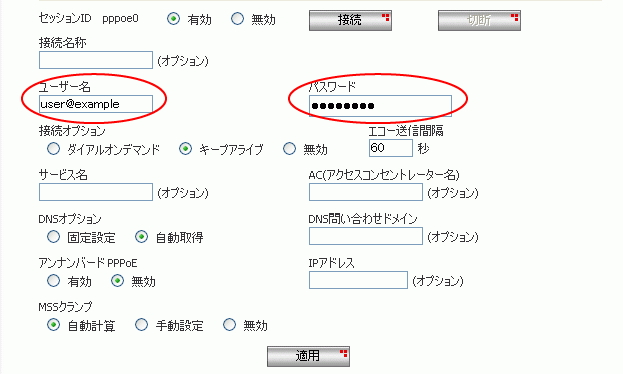The height and width of the screenshot is (374, 623).
Task: Click the サービス名 input field
Action: 96,192
